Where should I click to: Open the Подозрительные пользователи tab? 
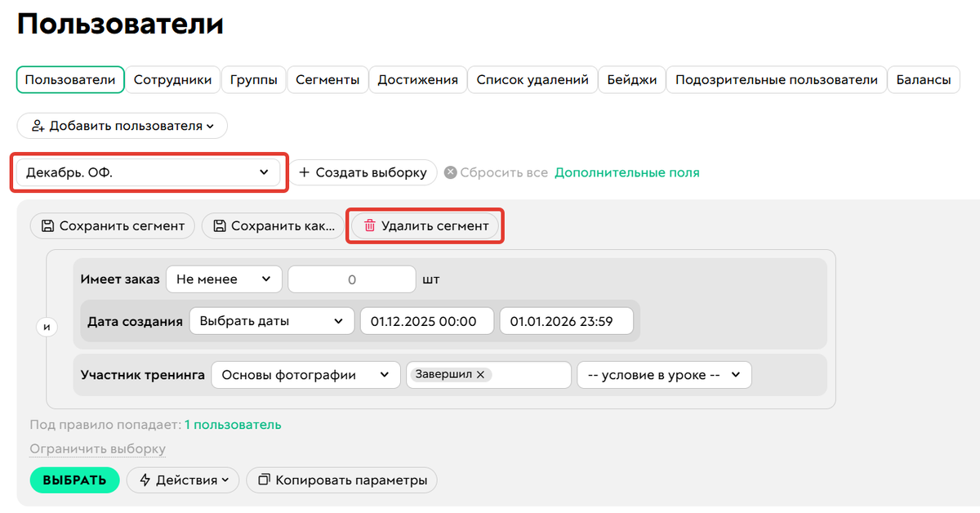point(775,79)
